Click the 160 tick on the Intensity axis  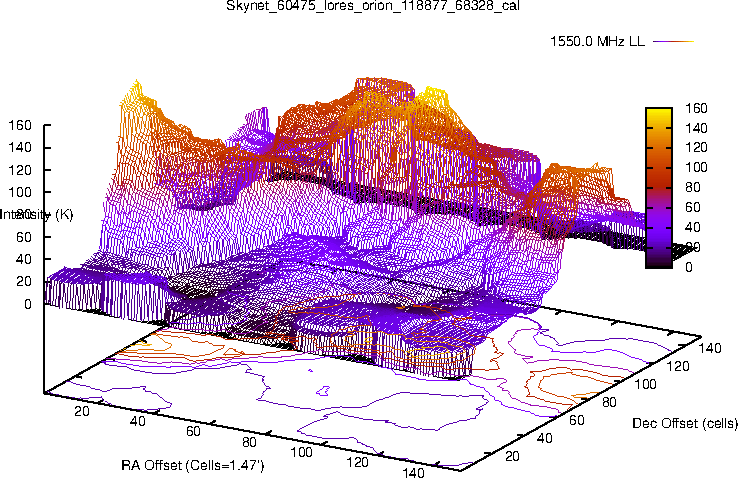pyautogui.click(x=20, y=125)
